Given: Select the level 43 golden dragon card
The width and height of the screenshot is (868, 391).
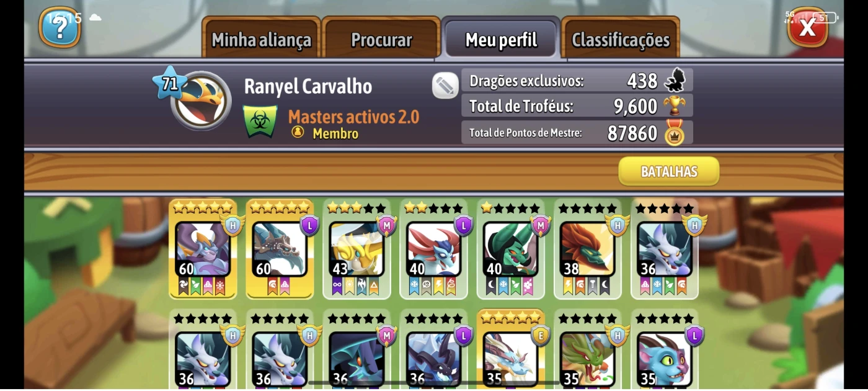Looking at the screenshot, I should 356,249.
